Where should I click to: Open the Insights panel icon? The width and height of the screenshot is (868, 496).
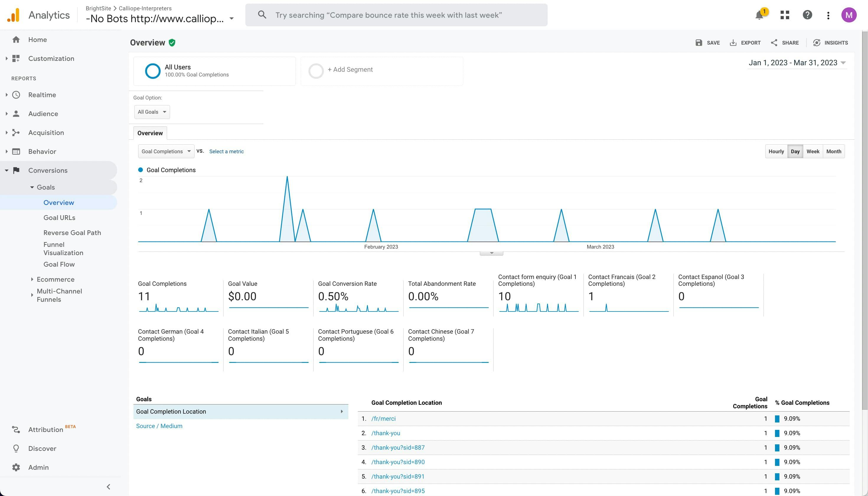[x=817, y=43]
